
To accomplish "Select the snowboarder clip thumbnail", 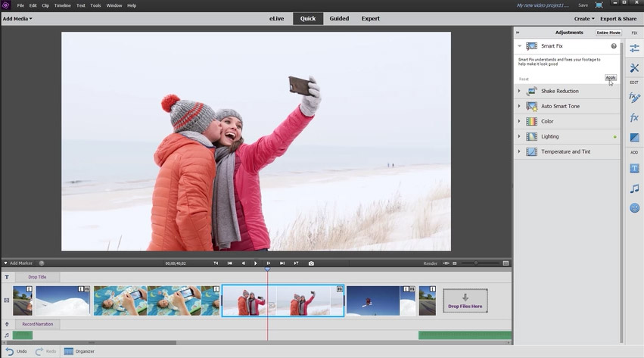I will pos(373,301).
